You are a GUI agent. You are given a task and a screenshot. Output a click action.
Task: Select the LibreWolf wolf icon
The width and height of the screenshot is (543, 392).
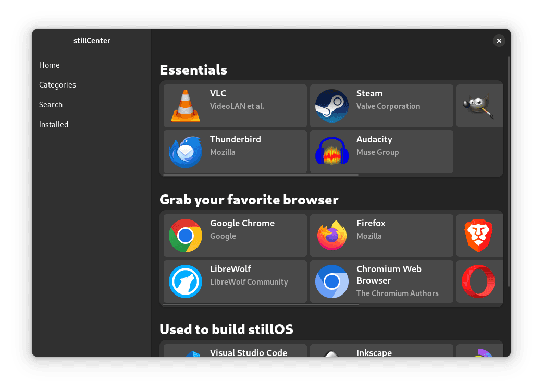[186, 281]
